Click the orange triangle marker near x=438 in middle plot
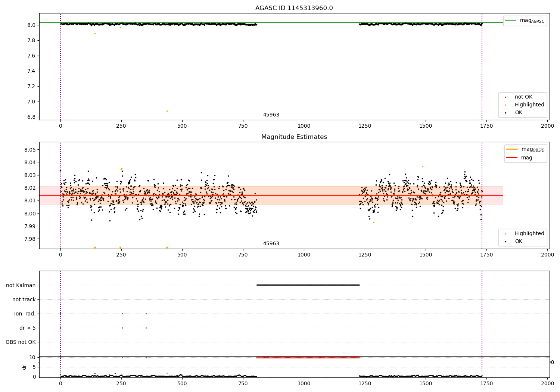The image size is (560, 392). pos(167,248)
